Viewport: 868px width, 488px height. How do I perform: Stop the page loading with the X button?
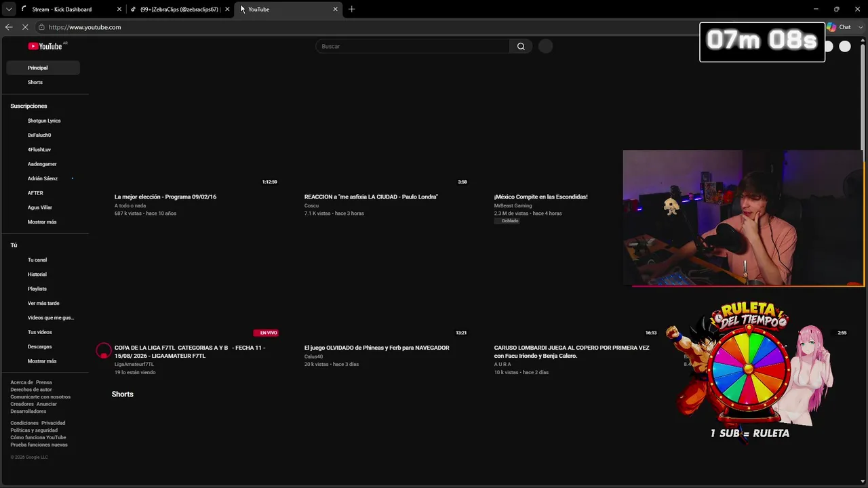[x=25, y=27]
